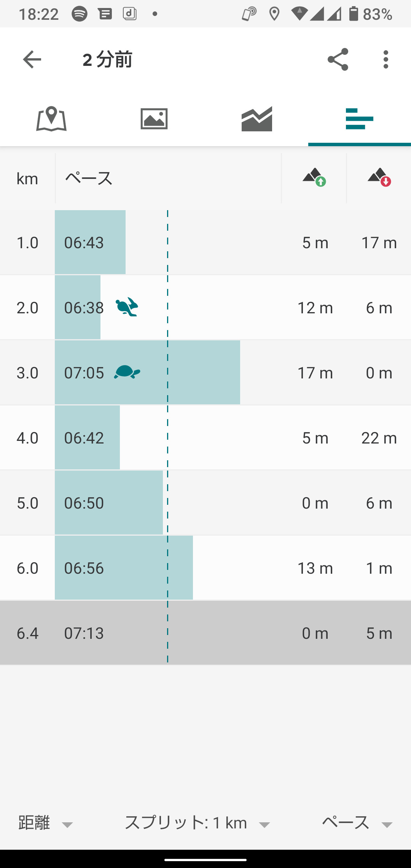
Task: Tap the Spotify status bar icon
Action: click(80, 14)
